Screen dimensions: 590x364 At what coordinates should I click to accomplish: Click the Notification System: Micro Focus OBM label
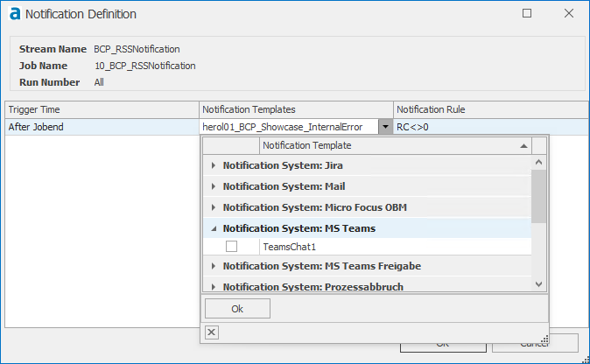tap(315, 207)
